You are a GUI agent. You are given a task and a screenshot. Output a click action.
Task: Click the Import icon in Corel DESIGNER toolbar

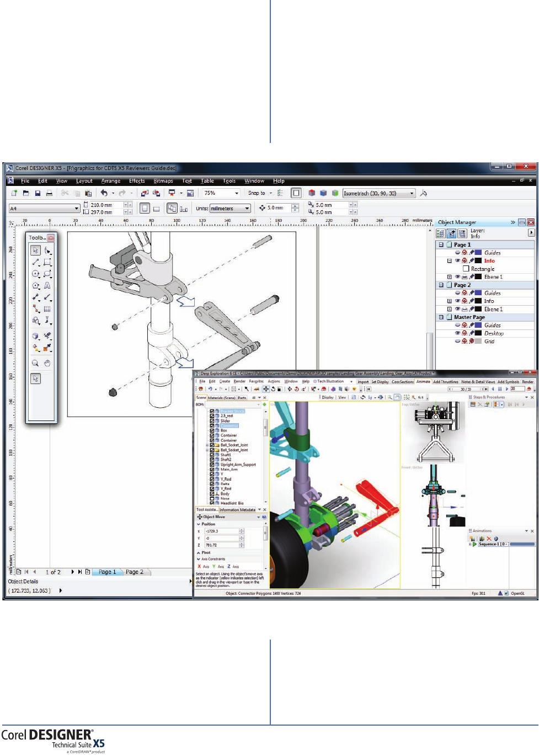click(x=145, y=193)
